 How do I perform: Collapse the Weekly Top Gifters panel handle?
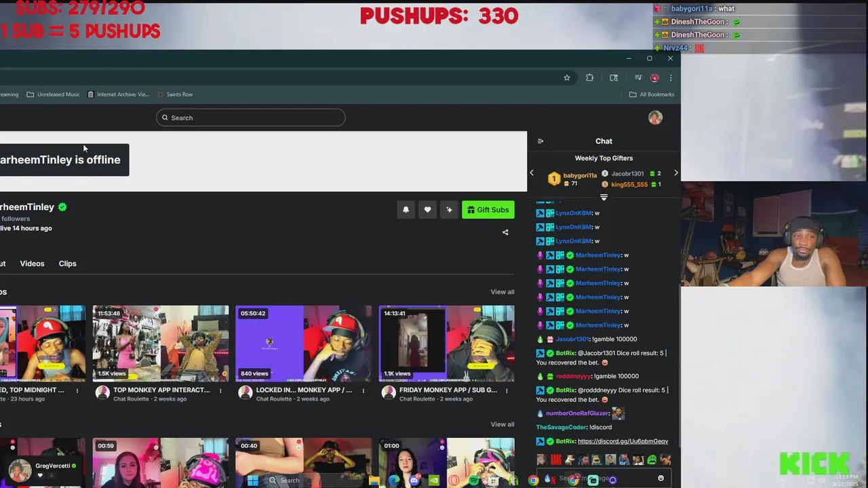coord(604,197)
